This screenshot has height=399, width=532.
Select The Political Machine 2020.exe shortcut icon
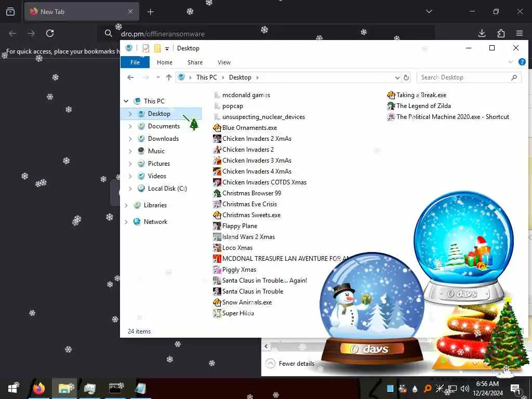391,117
